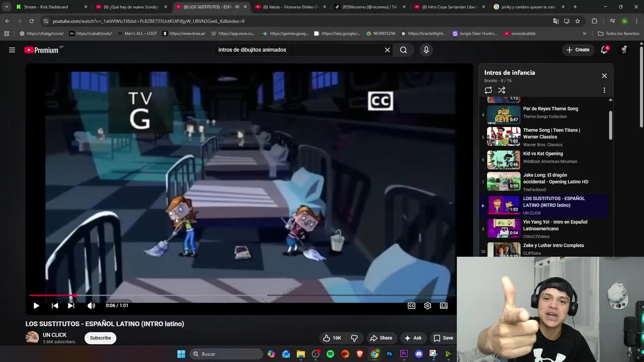Bookmark this page with the star

tap(578, 21)
